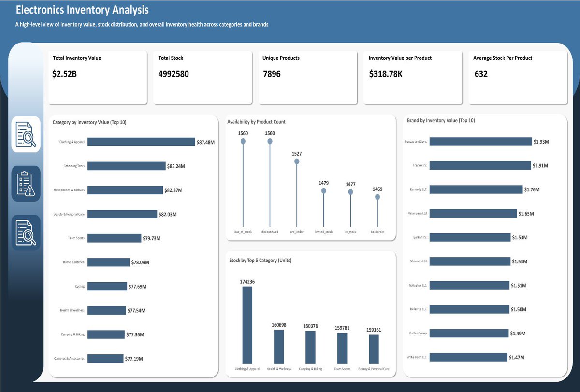This screenshot has height=392, width=580.
Task: Click the Availability by Product Count title
Action: point(256,122)
